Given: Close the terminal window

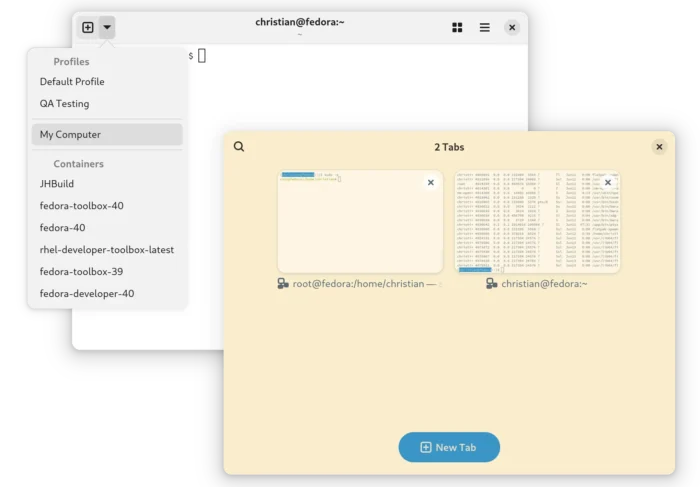Looking at the screenshot, I should [x=512, y=28].
